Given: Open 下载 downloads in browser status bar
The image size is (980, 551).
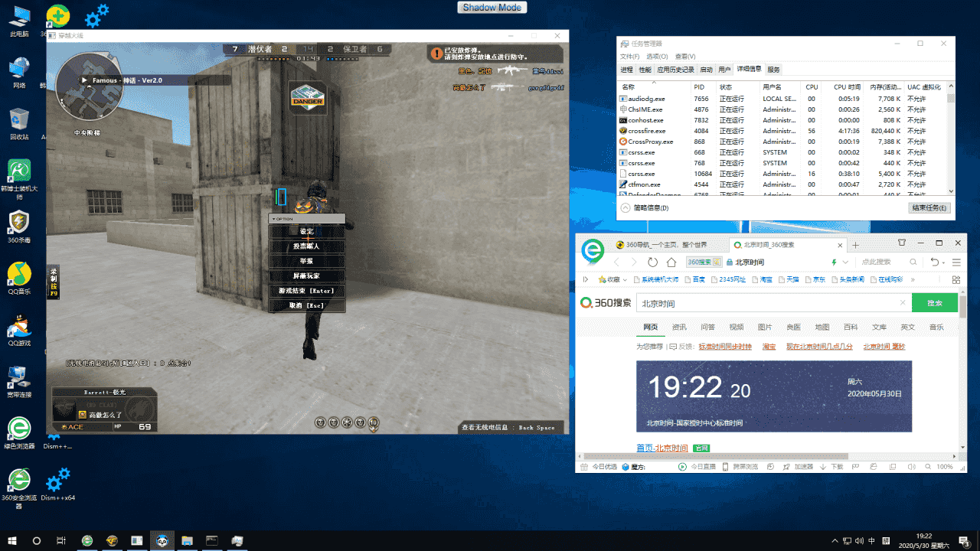Looking at the screenshot, I should point(831,466).
